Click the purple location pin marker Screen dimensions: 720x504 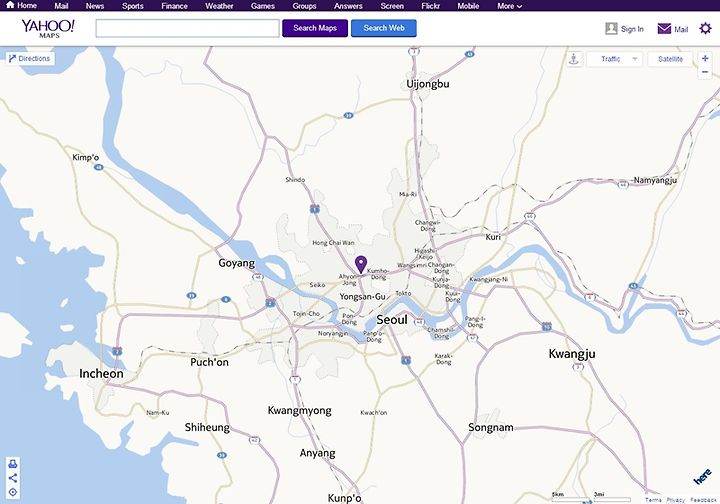[361, 264]
